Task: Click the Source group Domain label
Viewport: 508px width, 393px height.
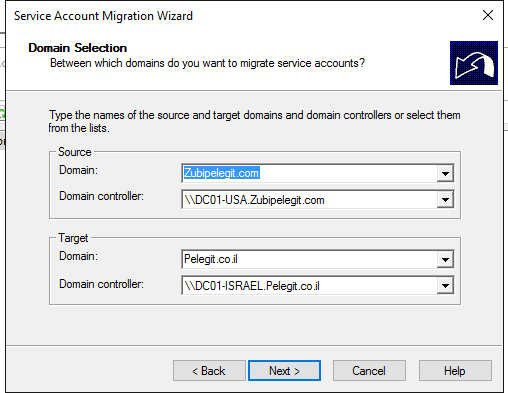Action: [x=78, y=170]
